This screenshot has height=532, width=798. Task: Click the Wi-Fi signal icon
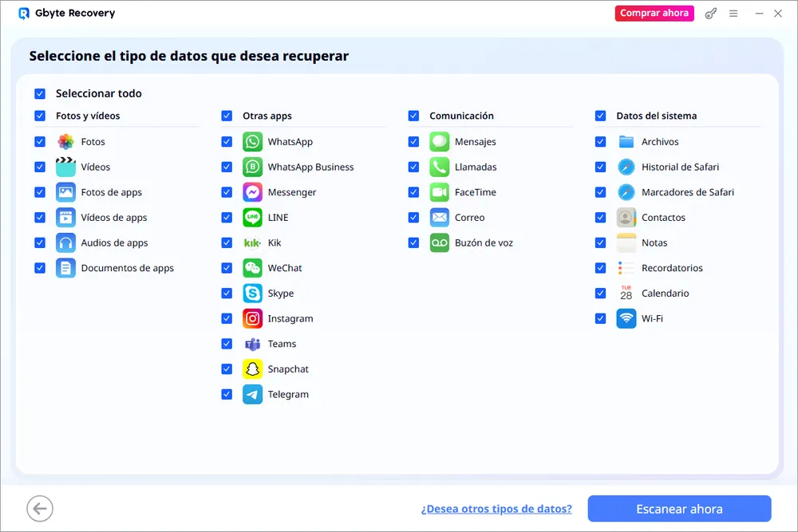[626, 318]
